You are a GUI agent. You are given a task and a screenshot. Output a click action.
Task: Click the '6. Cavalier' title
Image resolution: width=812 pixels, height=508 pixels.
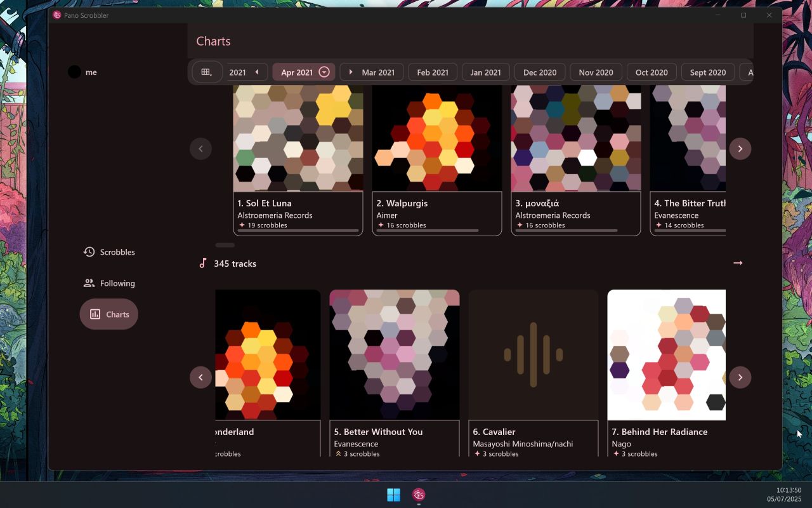[x=494, y=432]
